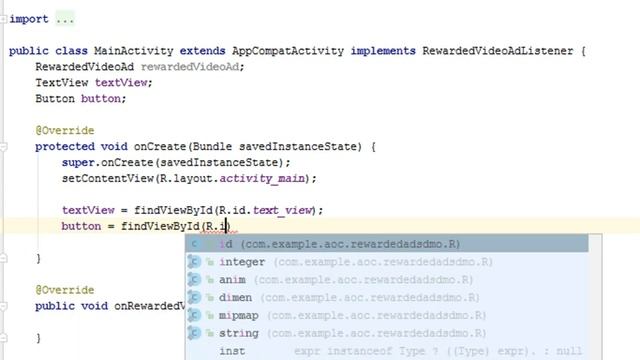Image resolution: width=640 pixels, height=360 pixels.
Task: Click the 'button' field in Button declaration
Action: [x=100, y=99]
